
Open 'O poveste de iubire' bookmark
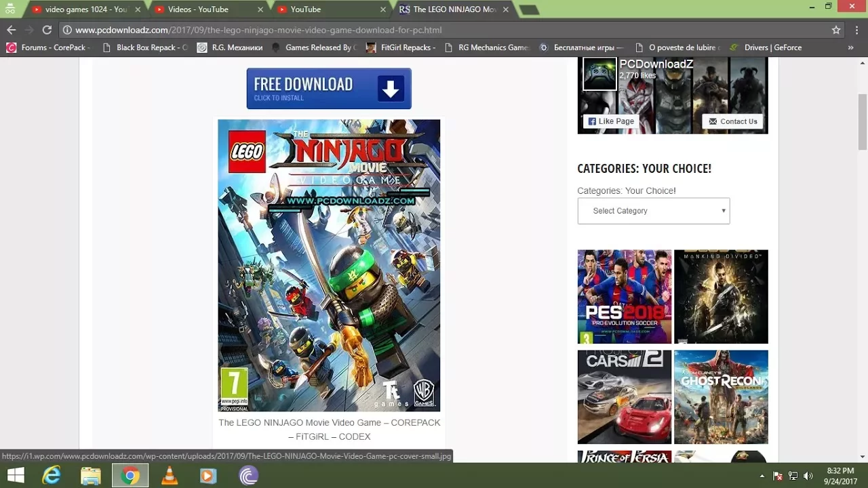[676, 47]
